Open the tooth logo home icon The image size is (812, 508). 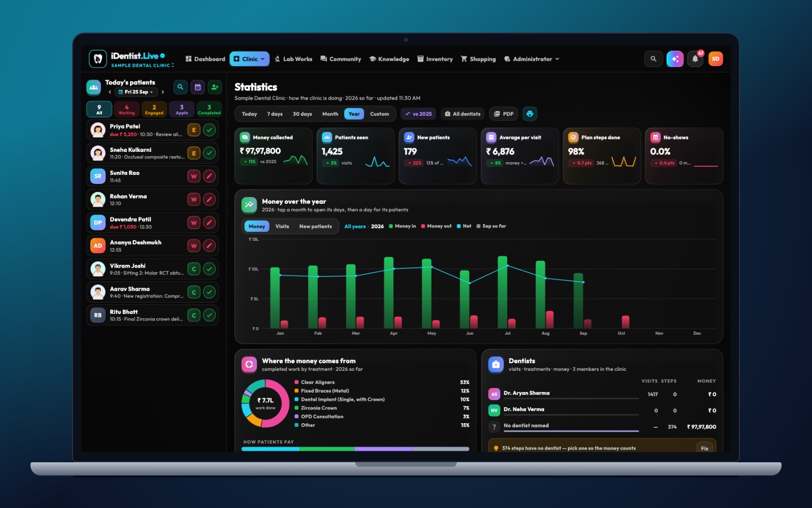pyautogui.click(x=98, y=59)
